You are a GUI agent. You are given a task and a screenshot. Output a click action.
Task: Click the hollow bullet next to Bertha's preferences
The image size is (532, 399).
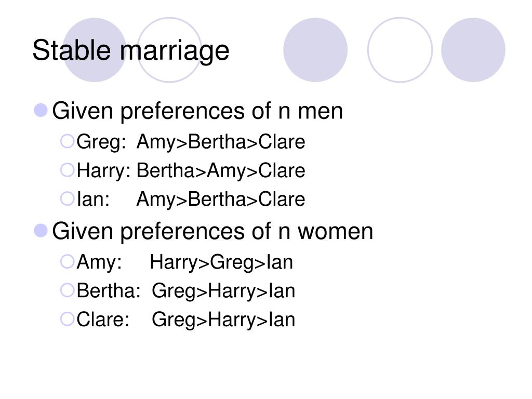pos(67,290)
